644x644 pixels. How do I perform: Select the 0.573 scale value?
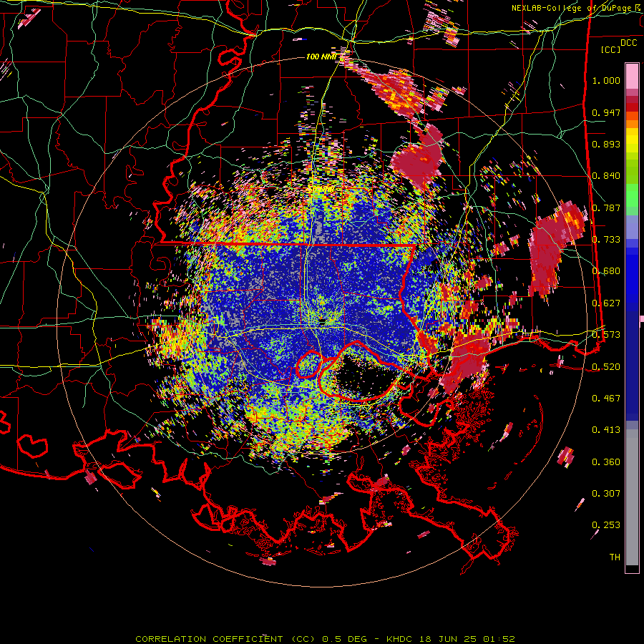[x=606, y=335]
